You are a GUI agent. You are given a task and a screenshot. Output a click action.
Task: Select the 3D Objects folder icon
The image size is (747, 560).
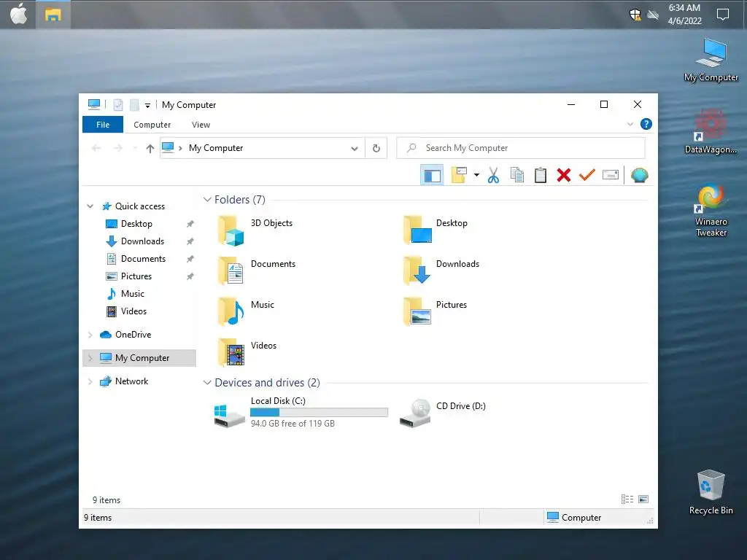point(231,230)
